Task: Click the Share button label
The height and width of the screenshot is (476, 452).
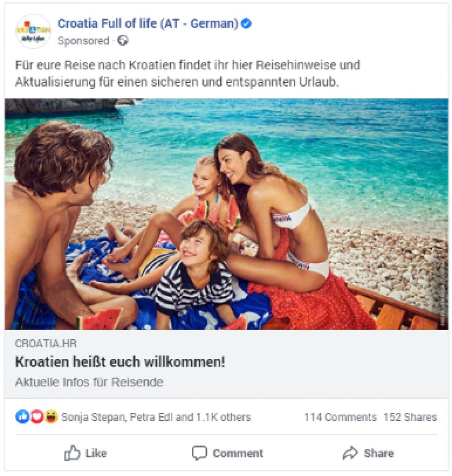Action: click(379, 453)
